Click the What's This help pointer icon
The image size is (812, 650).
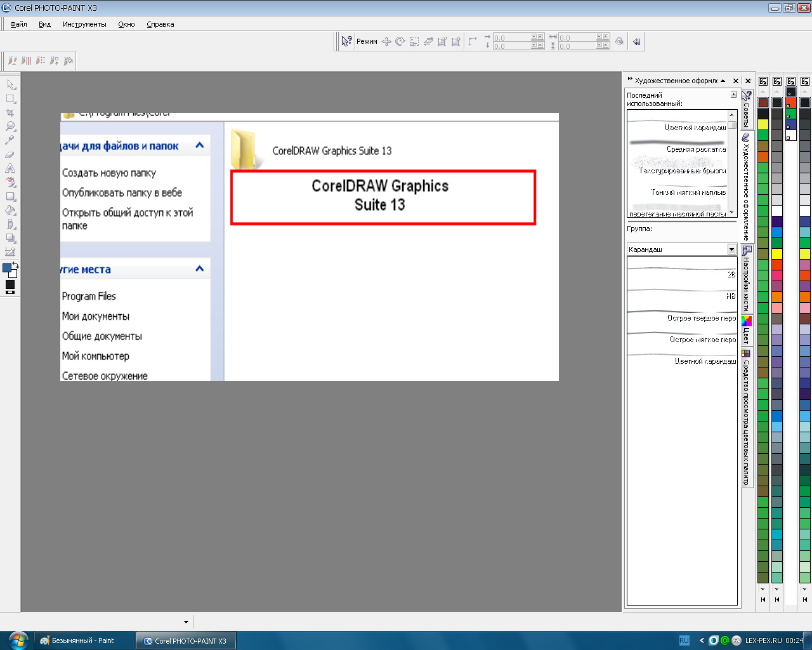[346, 41]
